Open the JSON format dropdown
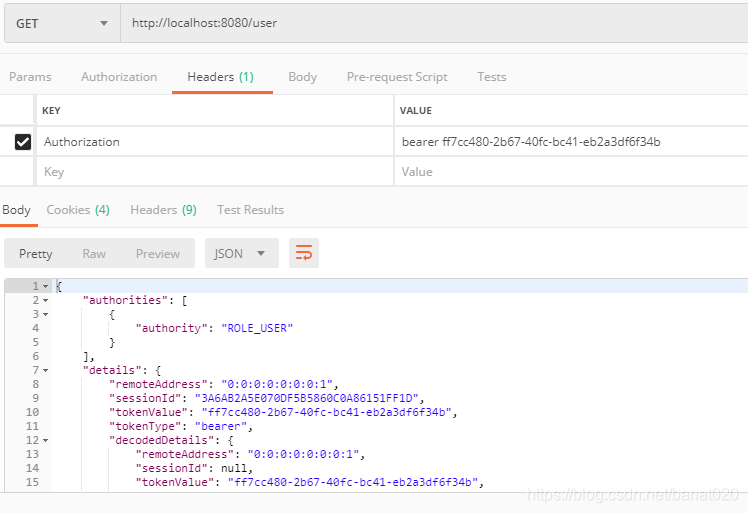 click(241, 253)
